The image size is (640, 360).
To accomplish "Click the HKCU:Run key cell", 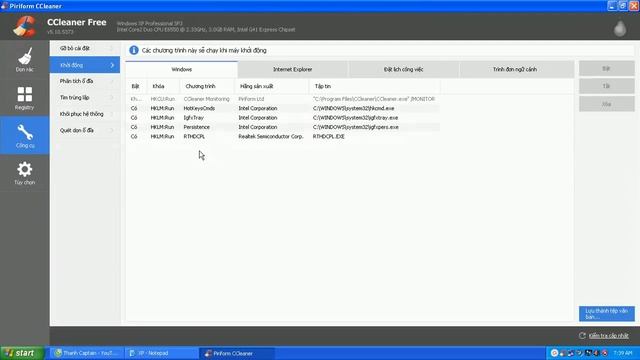I will pos(162,99).
